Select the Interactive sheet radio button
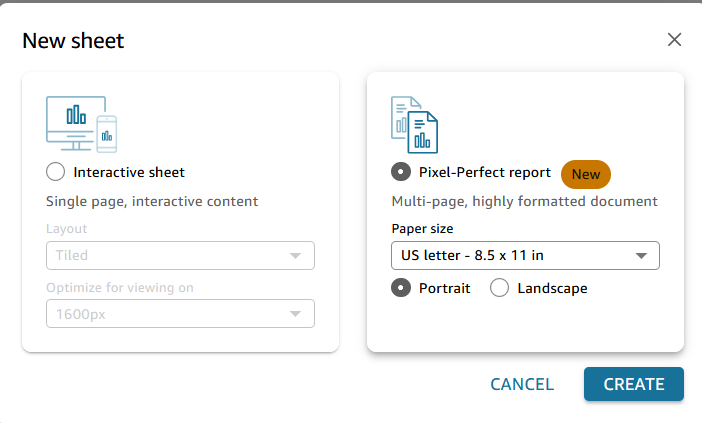The image size is (702, 423). 56,172
